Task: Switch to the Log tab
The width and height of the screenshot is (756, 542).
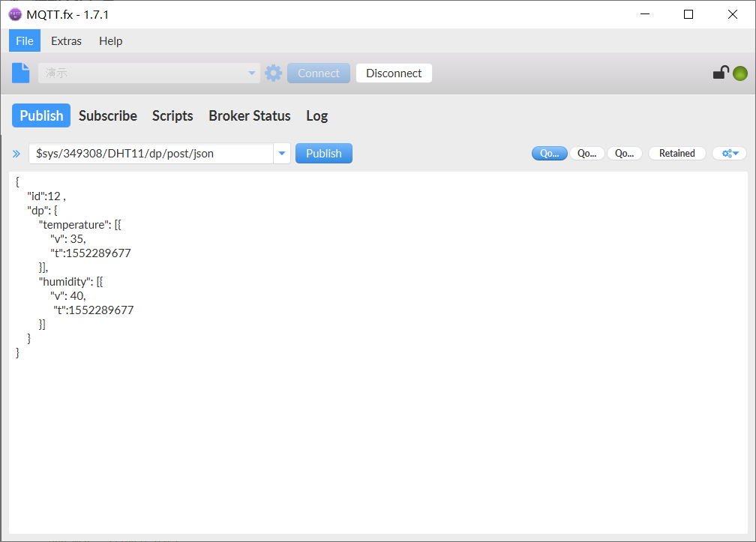Action: coord(317,115)
